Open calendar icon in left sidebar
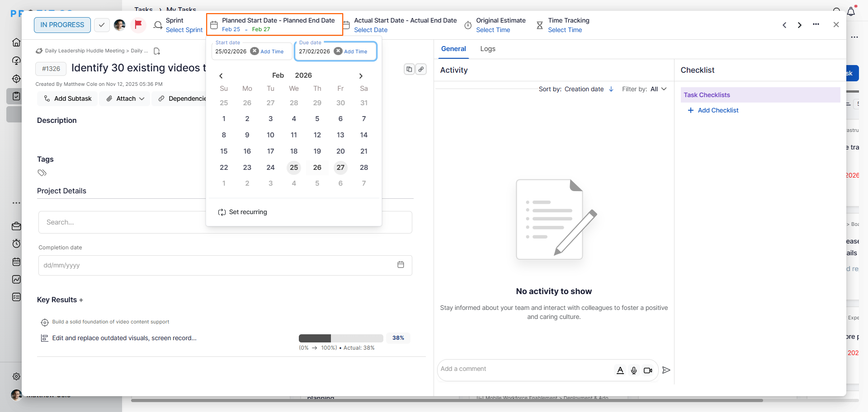The image size is (868, 412). point(16,262)
